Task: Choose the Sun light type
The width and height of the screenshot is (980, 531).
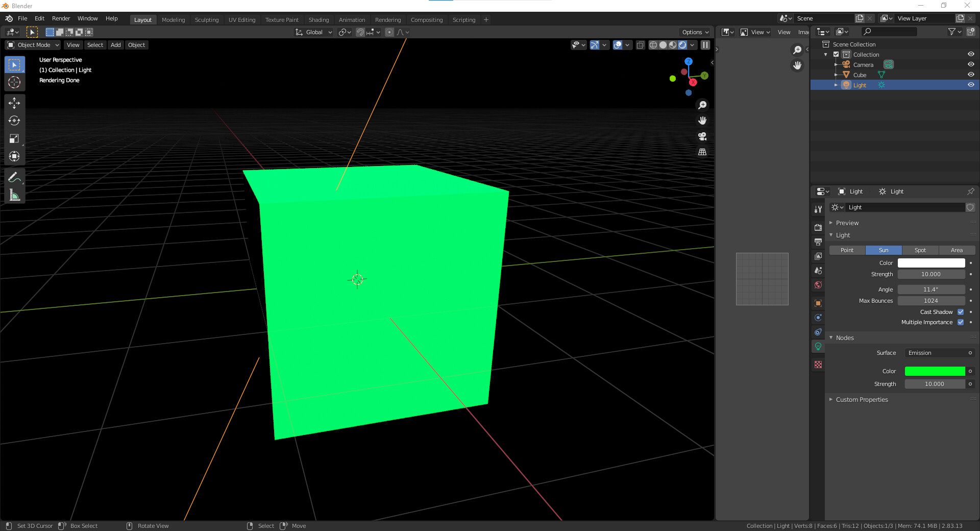Action: click(x=884, y=250)
